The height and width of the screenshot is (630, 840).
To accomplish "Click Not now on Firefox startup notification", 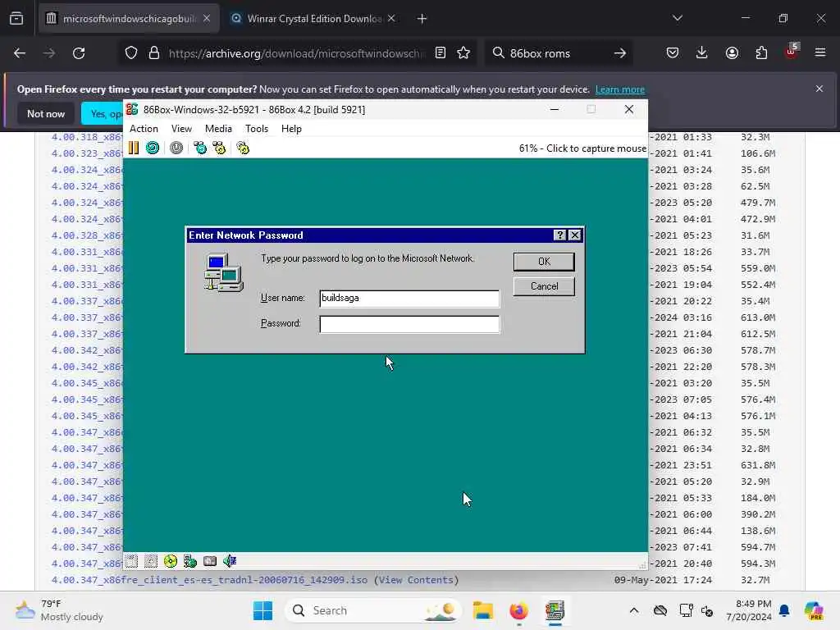I will (x=46, y=113).
